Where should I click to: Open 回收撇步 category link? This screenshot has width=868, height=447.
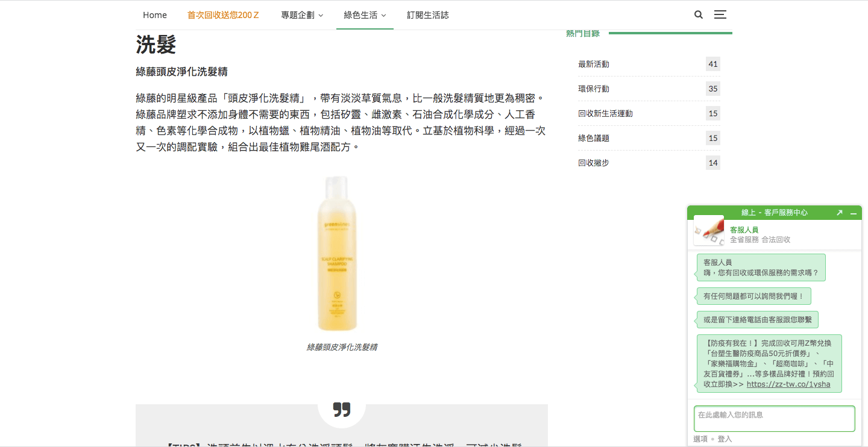pyautogui.click(x=594, y=163)
